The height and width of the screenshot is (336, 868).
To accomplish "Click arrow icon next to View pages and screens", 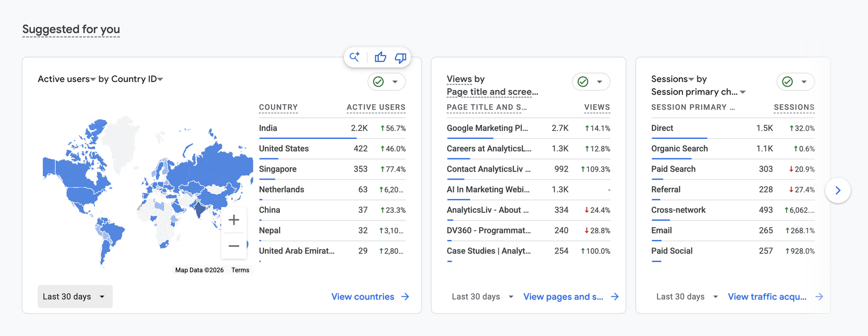I will tap(615, 296).
